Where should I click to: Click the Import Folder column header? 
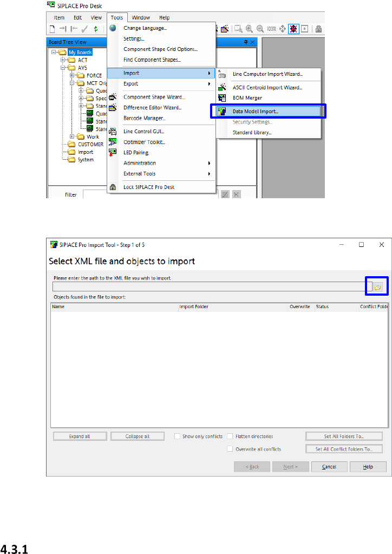(x=233, y=307)
